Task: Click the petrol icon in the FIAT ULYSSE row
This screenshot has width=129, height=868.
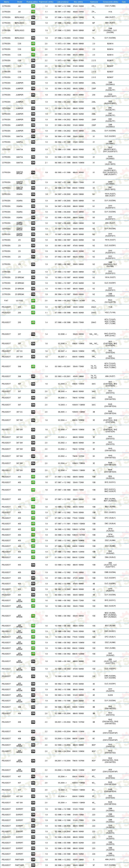Action: pos(33,301)
